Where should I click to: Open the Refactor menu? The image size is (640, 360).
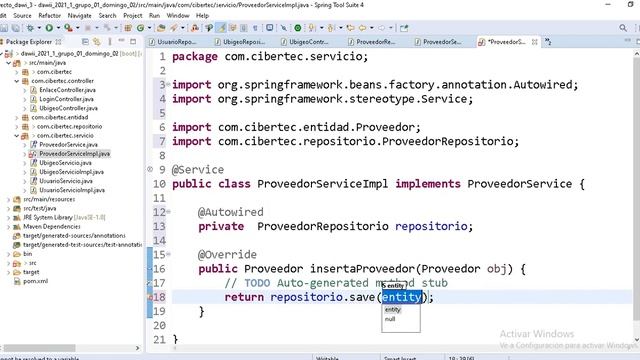(x=49, y=16)
